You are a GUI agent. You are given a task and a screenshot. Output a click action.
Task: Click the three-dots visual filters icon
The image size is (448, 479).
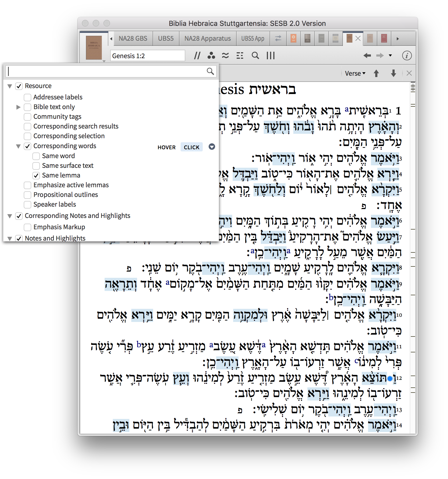coord(211,55)
